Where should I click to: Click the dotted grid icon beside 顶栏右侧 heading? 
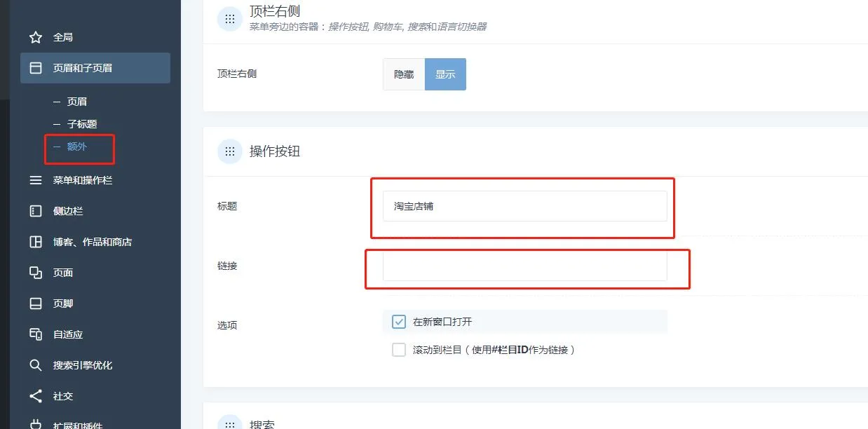click(230, 18)
